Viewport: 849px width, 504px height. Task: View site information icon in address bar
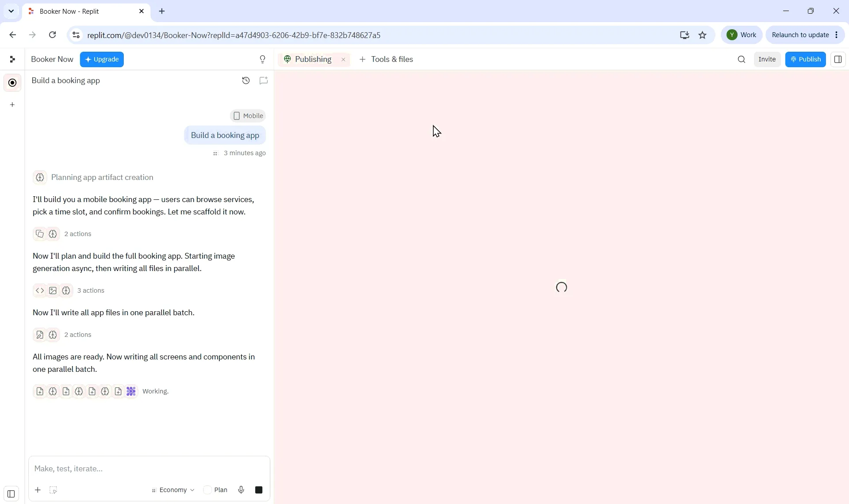coord(76,35)
